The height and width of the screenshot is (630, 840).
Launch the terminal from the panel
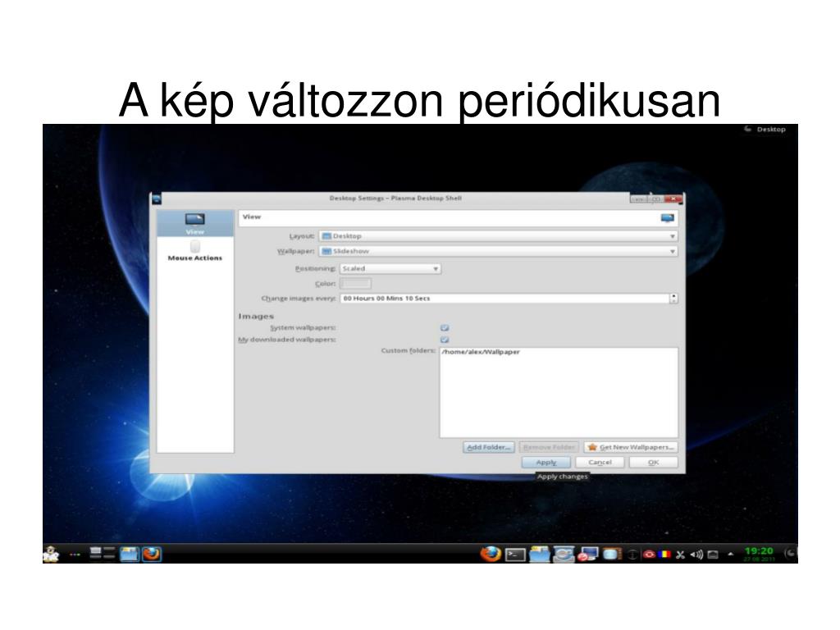pos(515,555)
